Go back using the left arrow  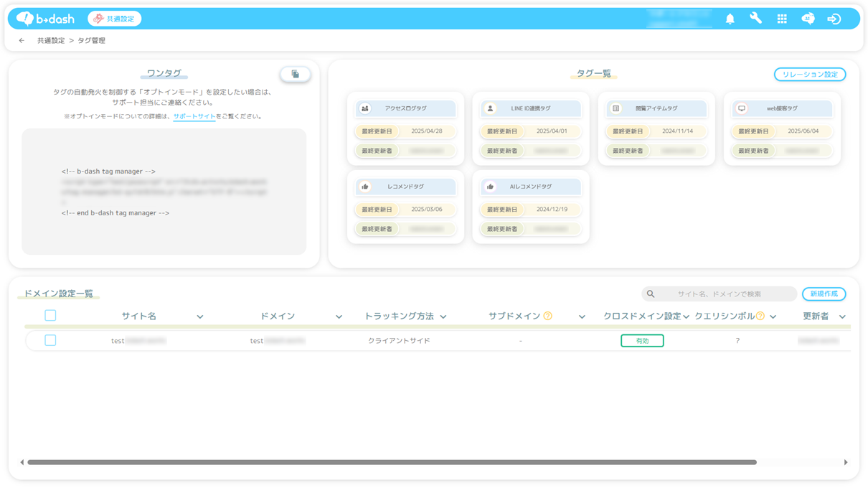22,41
